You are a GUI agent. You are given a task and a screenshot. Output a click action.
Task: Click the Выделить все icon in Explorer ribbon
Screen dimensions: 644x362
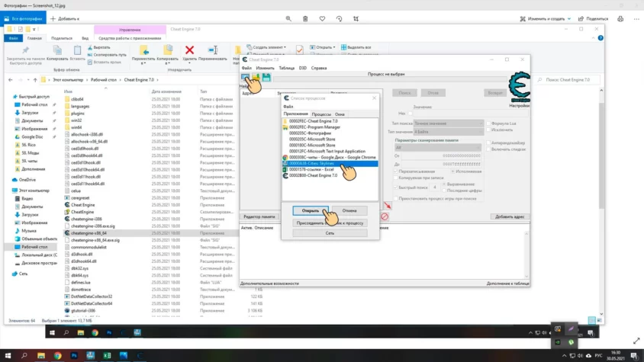tap(344, 47)
